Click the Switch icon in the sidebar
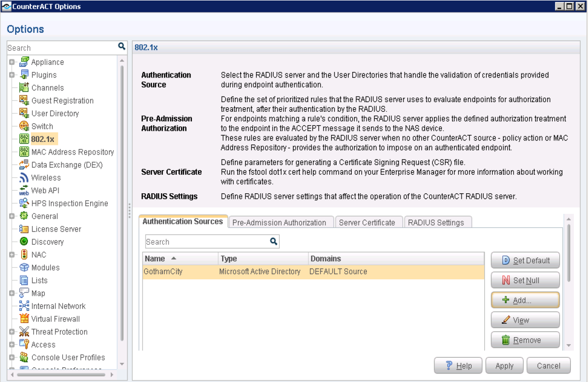588x382 pixels. [x=24, y=126]
